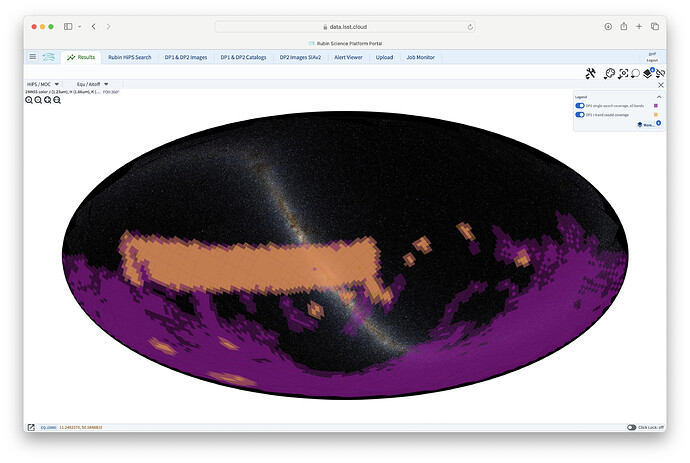The width and height of the screenshot is (690, 463).
Task: Go back with Safari back arrow
Action: point(94,26)
